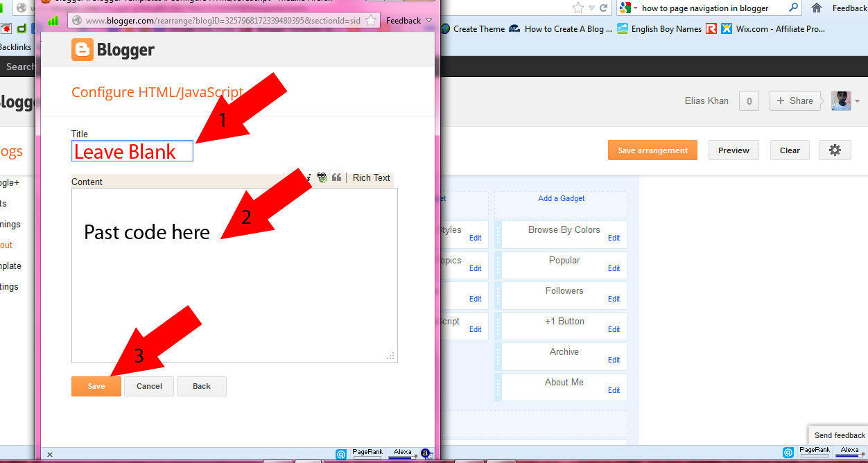Apply blockquote from the content editor toolbar
Screen dimensions: 868x463
[336, 178]
